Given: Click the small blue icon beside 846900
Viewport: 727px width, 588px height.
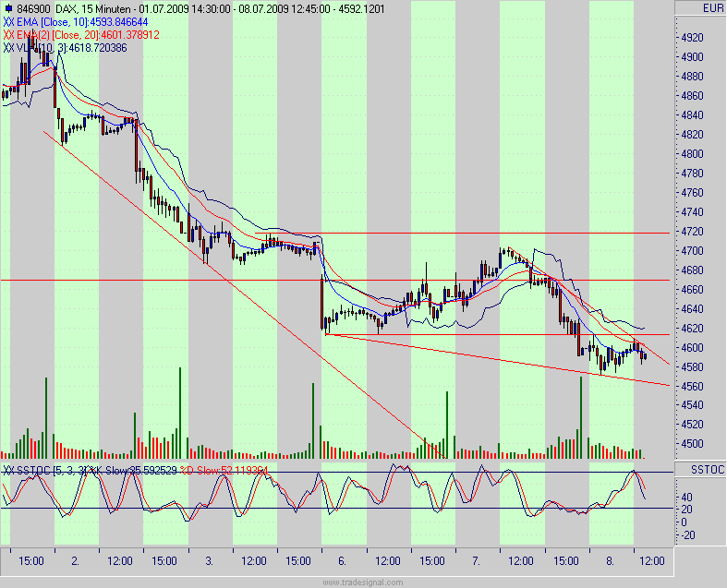Looking at the screenshot, I should point(8,9).
